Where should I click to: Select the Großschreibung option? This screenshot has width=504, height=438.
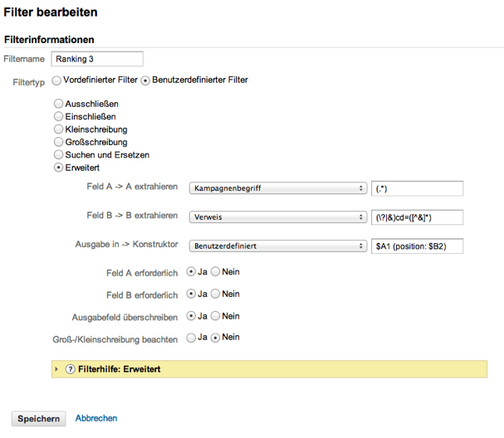[58, 142]
